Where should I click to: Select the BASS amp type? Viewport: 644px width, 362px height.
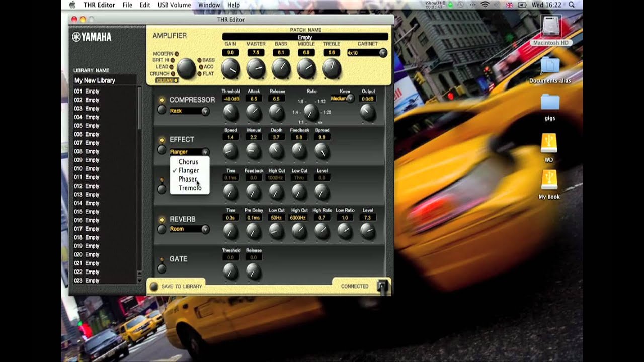pos(206,60)
